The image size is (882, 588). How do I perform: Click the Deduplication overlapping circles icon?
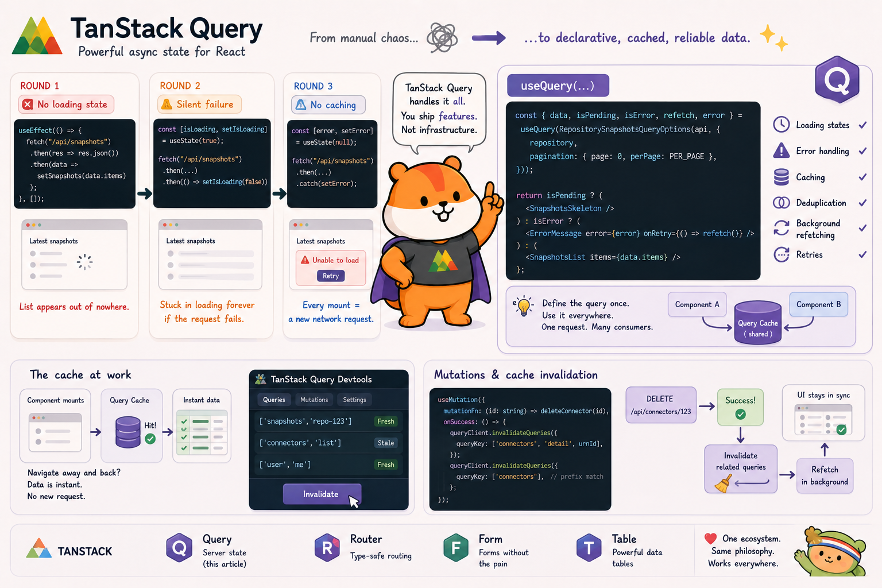tap(781, 203)
